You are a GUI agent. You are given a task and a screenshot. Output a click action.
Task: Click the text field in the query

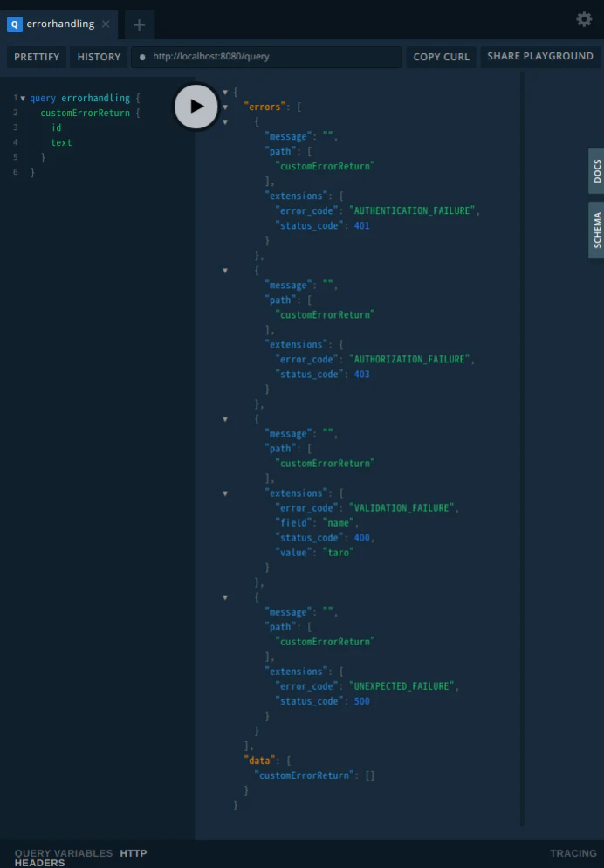point(61,143)
